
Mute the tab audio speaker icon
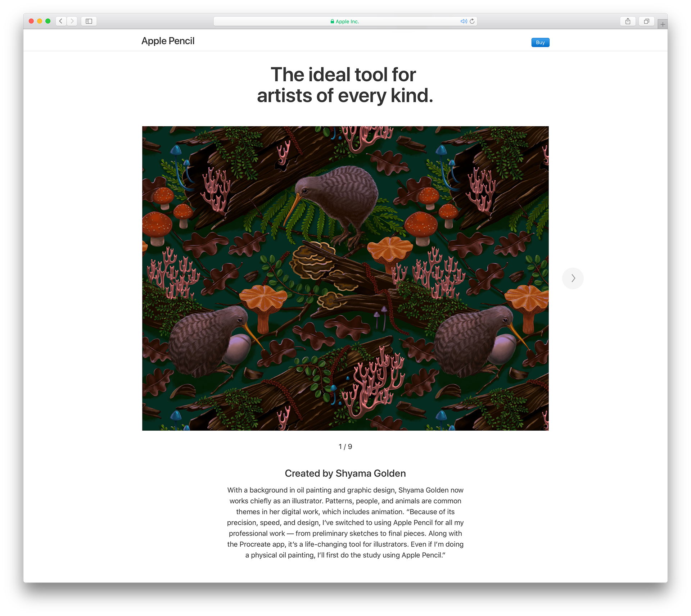[464, 21]
